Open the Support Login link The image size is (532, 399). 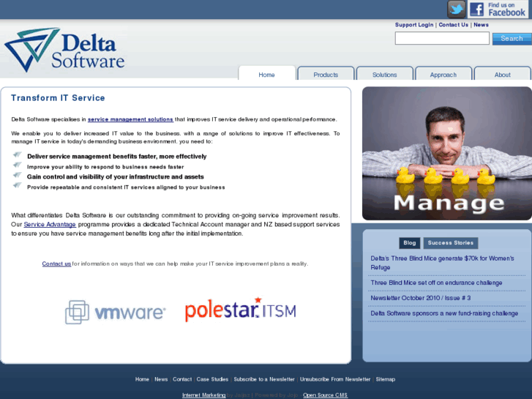click(x=414, y=25)
